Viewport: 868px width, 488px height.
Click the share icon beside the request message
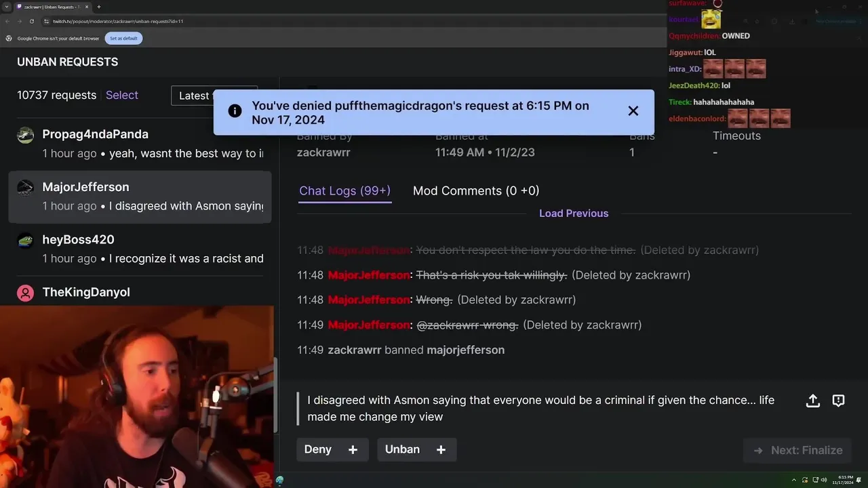(813, 401)
